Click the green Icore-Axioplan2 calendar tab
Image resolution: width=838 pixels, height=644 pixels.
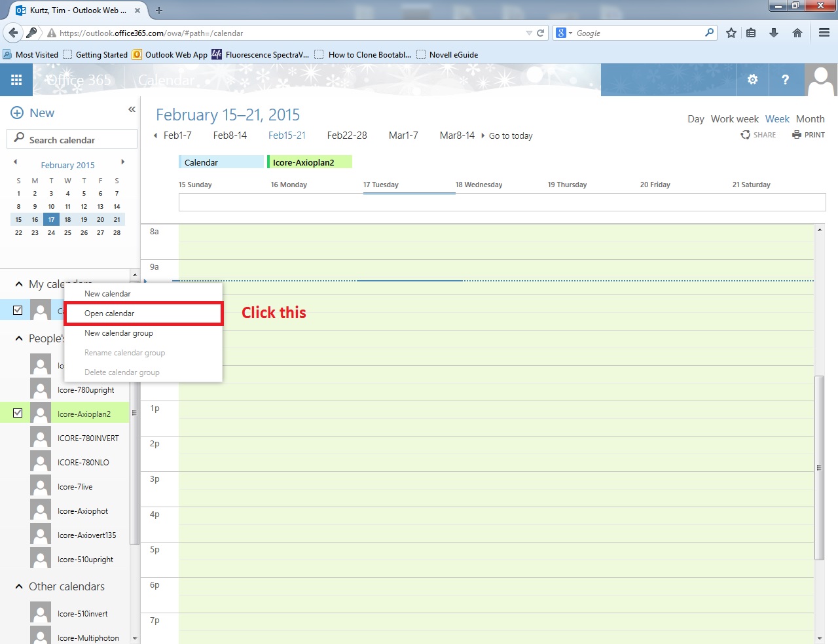coord(309,162)
